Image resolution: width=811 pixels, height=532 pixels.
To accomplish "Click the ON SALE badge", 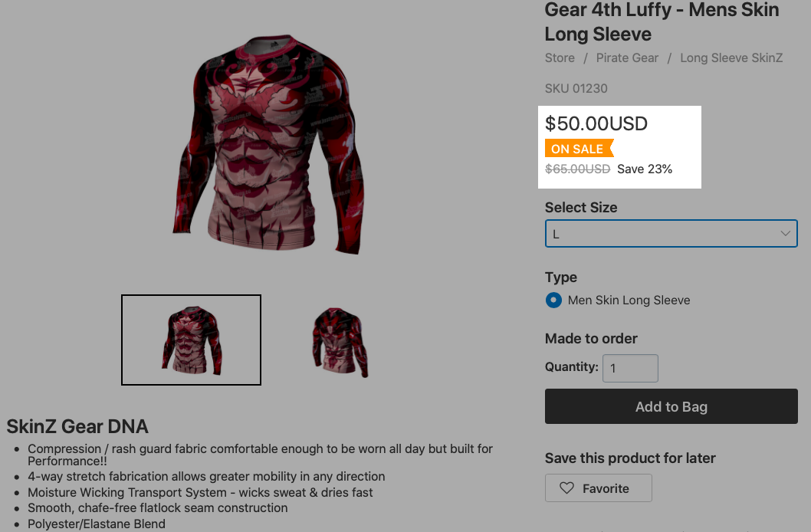I will tap(578, 148).
